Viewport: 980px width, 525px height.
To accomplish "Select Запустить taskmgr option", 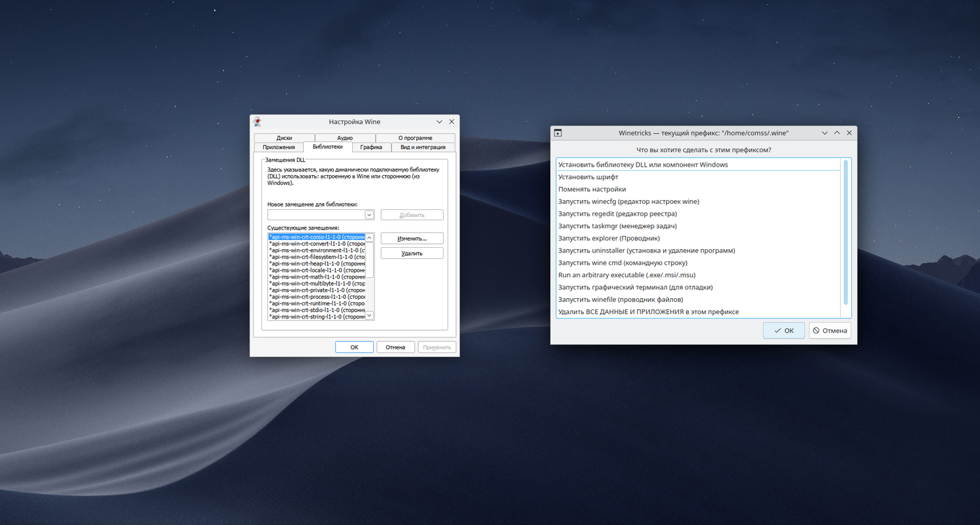I will tap(698, 226).
